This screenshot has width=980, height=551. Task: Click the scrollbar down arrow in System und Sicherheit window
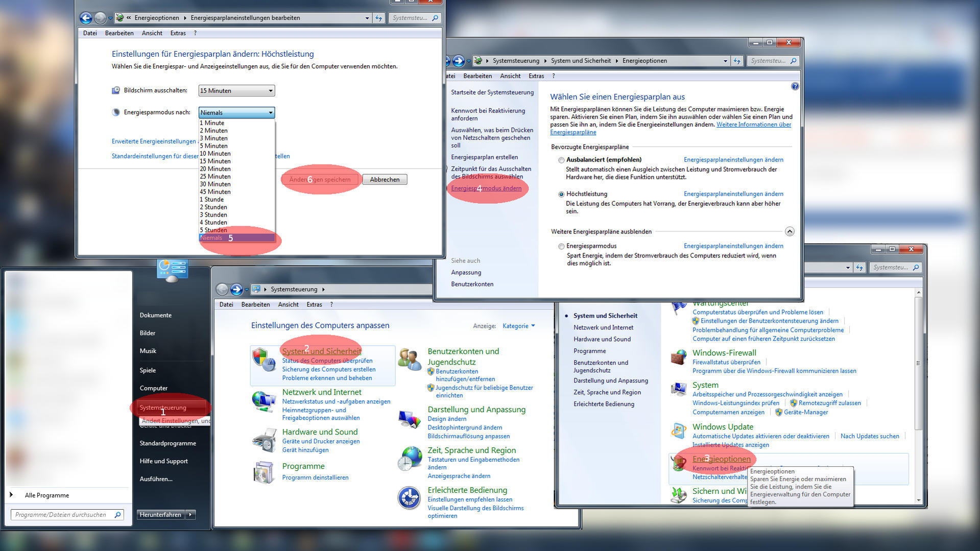pyautogui.click(x=918, y=500)
